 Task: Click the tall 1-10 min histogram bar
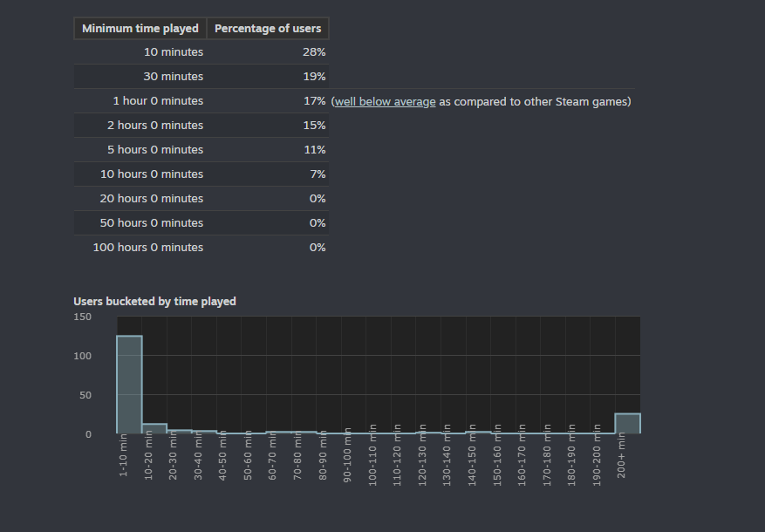(129, 385)
